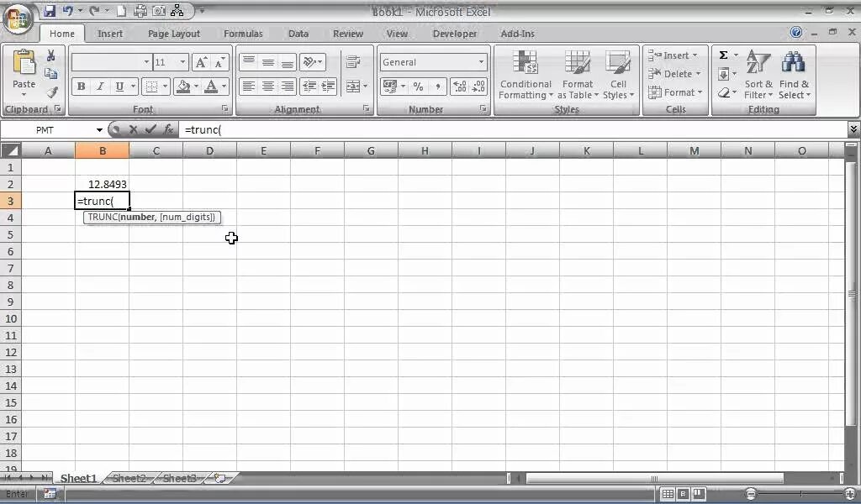
Task: Click Insert cells button
Action: (672, 55)
